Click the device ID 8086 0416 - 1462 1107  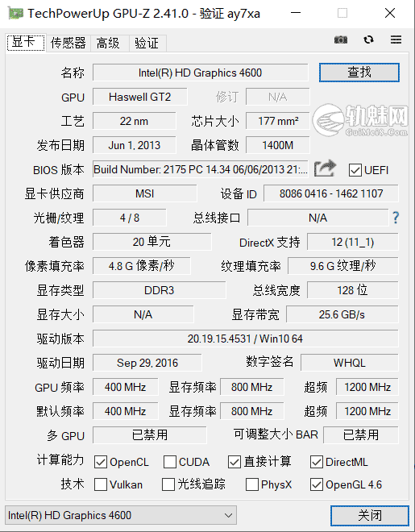pyautogui.click(x=331, y=193)
